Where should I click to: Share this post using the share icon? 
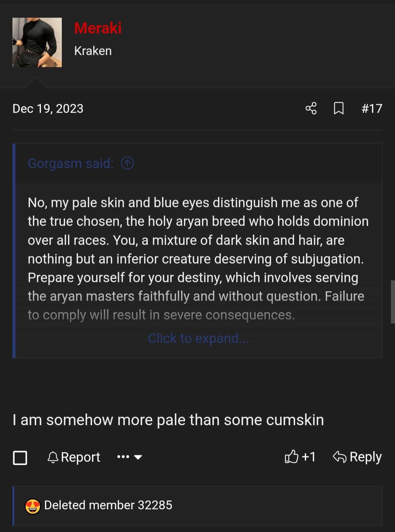311,108
